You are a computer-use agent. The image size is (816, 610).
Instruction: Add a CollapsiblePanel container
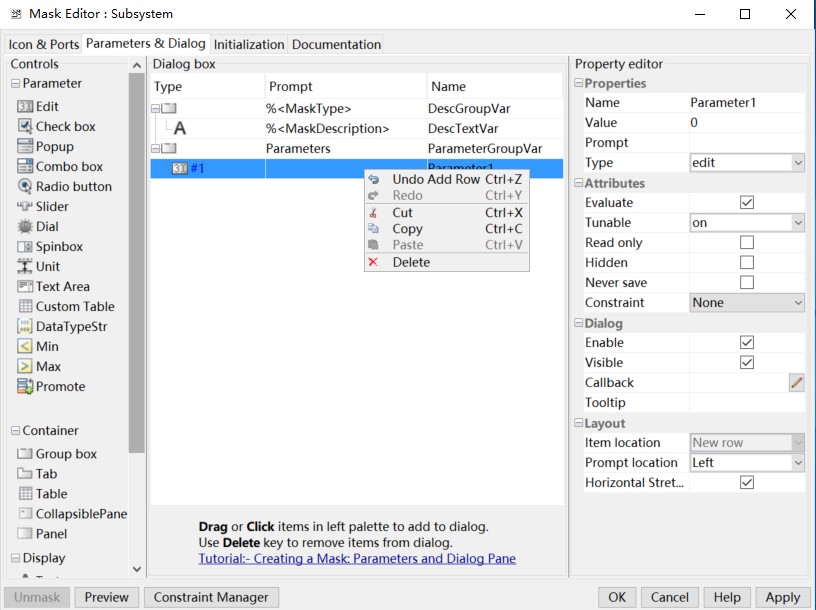coord(72,514)
